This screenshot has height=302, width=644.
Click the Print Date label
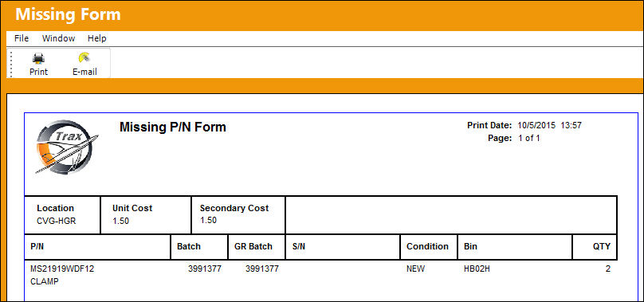coord(489,125)
